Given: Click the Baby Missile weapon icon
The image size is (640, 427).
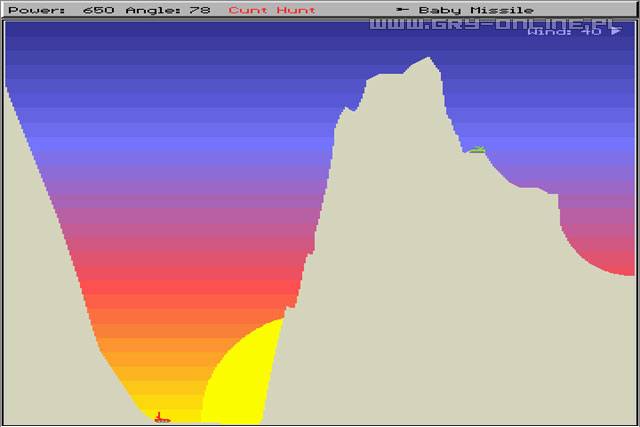Looking at the screenshot, I should click(x=402, y=9).
